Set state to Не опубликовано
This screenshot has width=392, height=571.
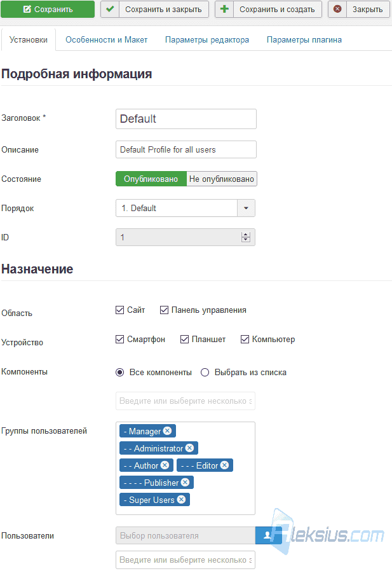pos(222,179)
